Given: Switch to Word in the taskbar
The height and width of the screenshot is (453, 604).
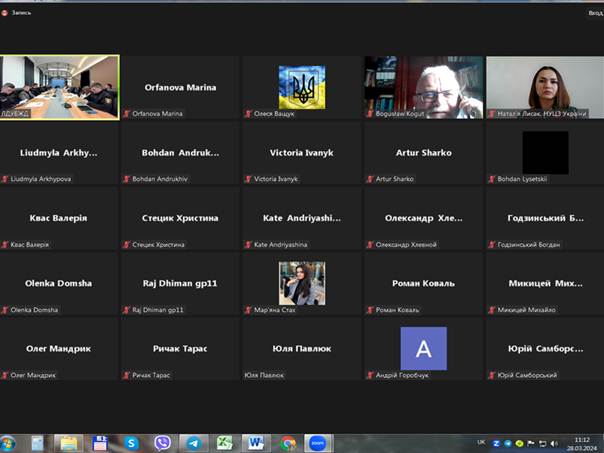Looking at the screenshot, I should [x=256, y=442].
